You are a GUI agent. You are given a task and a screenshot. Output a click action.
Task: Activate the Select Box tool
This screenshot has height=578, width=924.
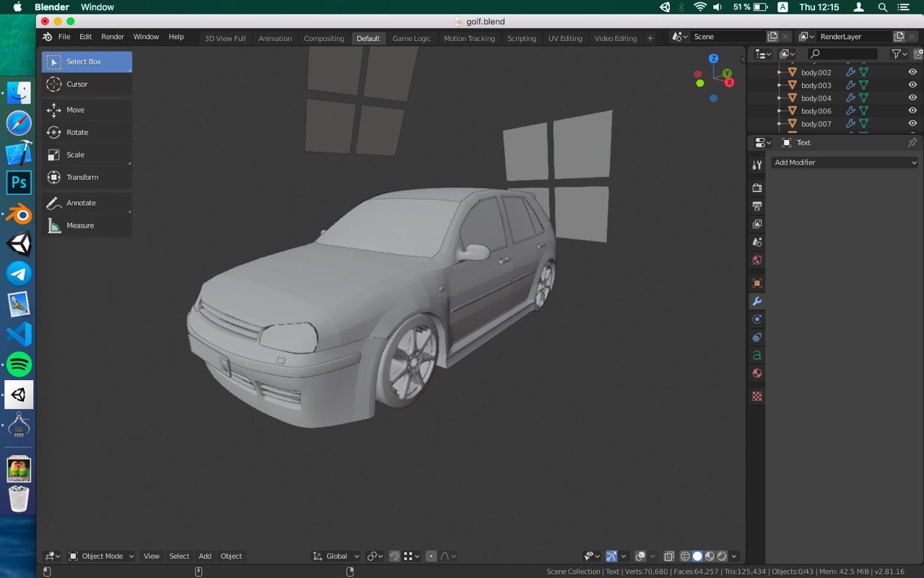click(87, 62)
